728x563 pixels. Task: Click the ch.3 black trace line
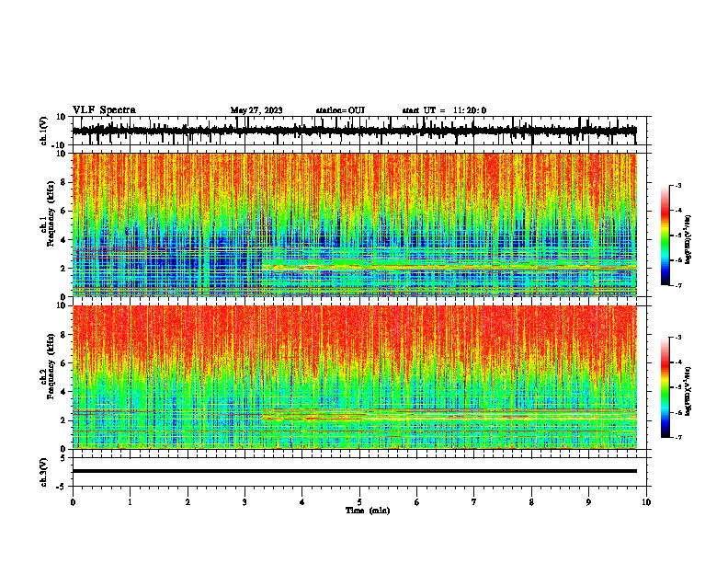(x=355, y=471)
